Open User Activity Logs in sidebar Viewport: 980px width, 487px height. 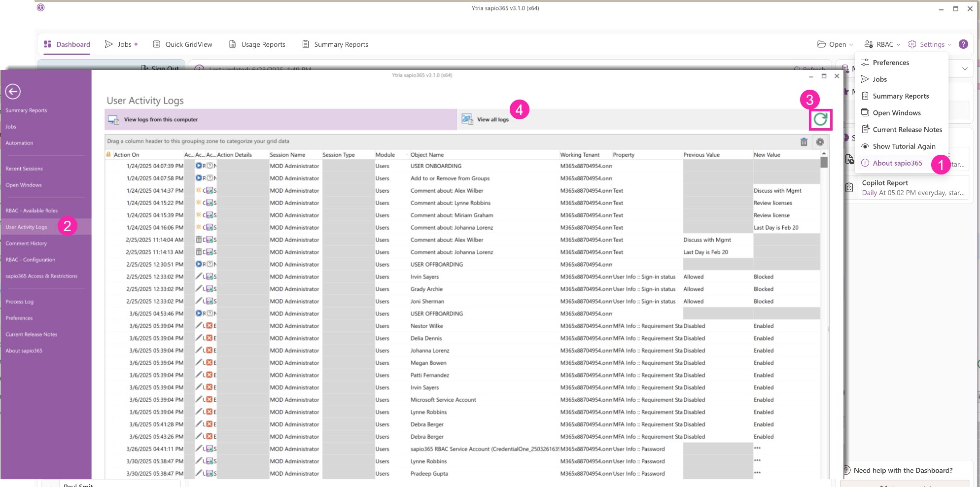tap(26, 227)
